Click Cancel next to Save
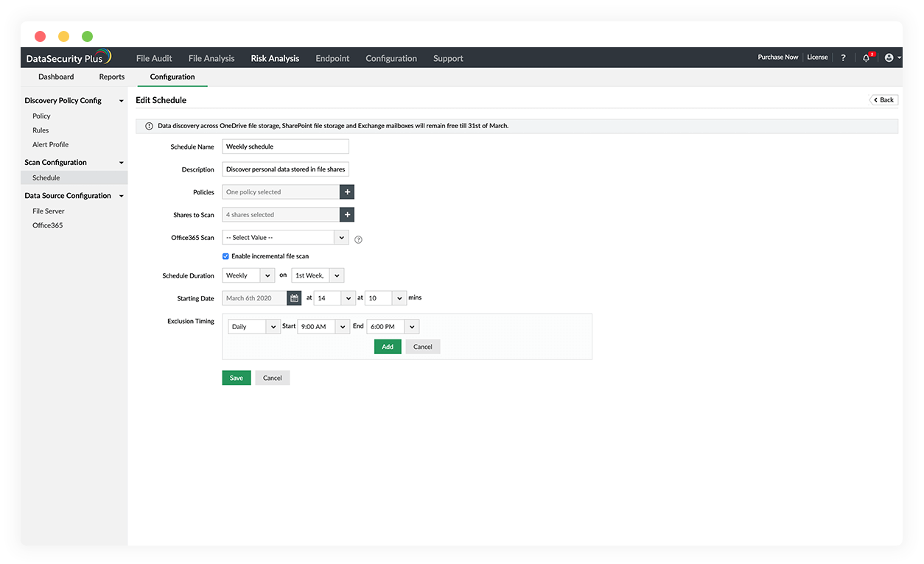Viewport: 924px width, 564px height. pos(273,378)
